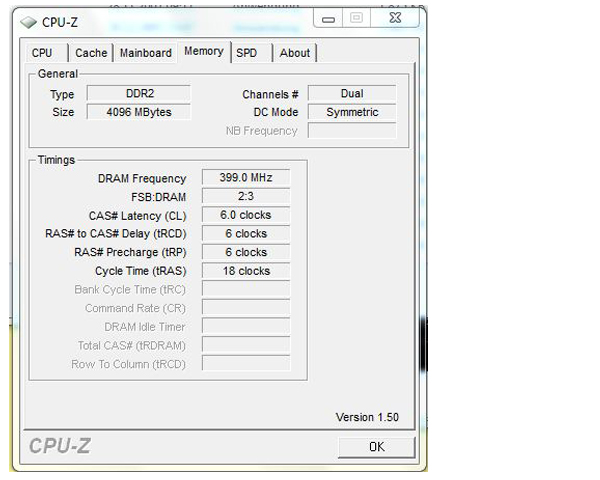Image resolution: width=600 pixels, height=480 pixels.
Task: Click the RAS# Precharge (tRP) label
Action: [x=130, y=253]
